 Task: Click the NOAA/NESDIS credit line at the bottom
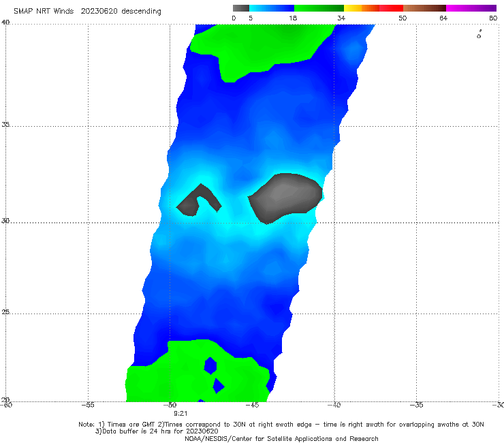tap(281, 439)
